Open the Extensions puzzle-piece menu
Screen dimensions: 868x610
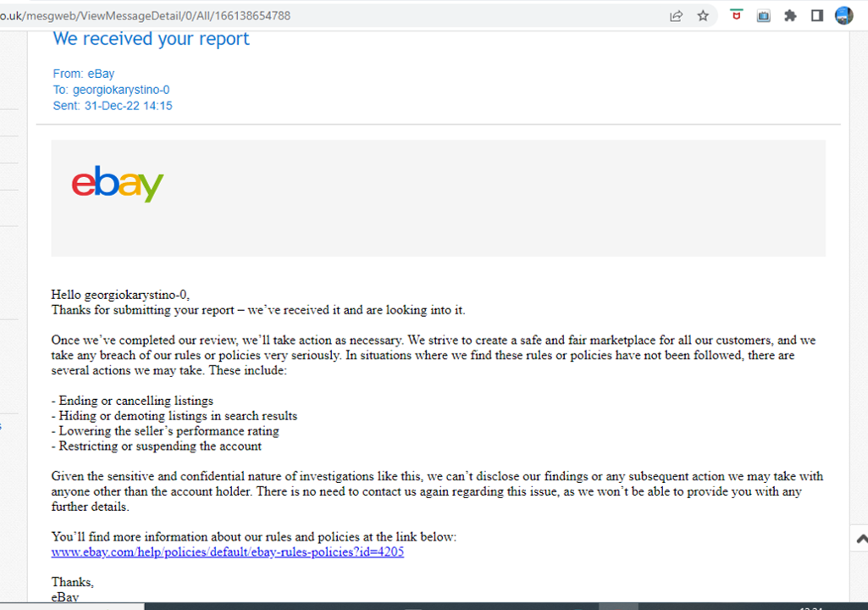(x=790, y=15)
